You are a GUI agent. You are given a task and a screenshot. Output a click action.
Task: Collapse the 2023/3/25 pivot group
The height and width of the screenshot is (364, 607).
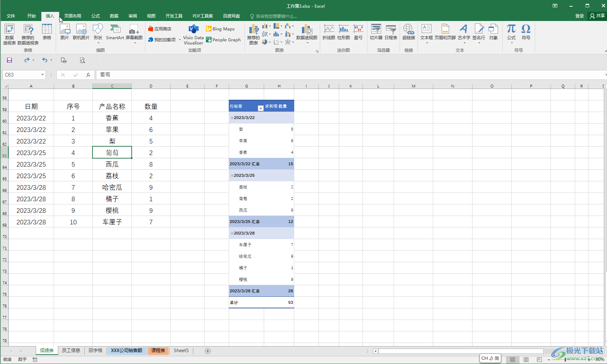tap(232, 175)
